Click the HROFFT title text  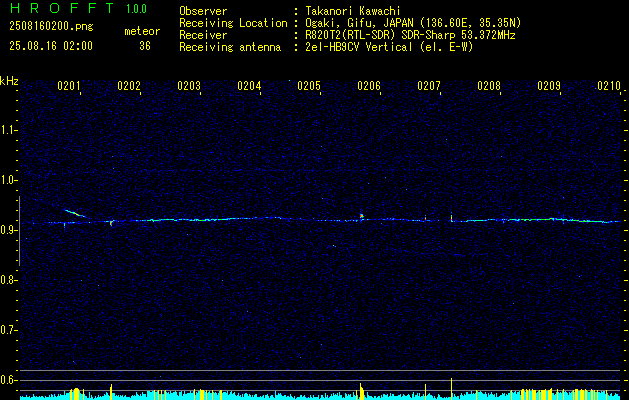click(x=62, y=8)
